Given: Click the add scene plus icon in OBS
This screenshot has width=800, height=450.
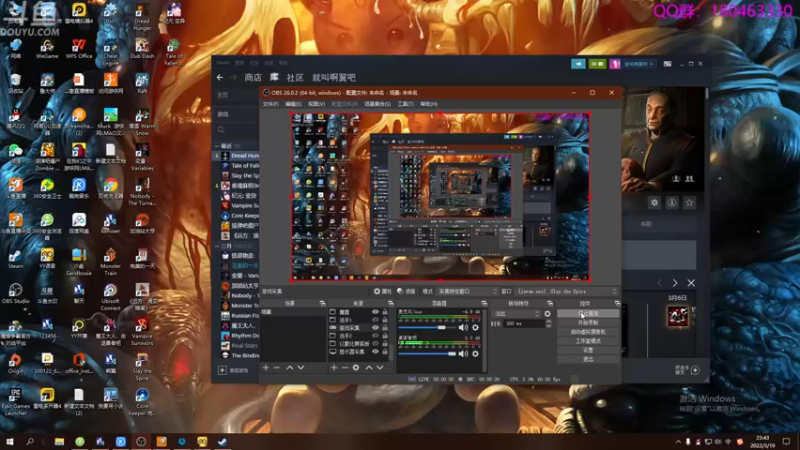Looking at the screenshot, I should click(266, 367).
